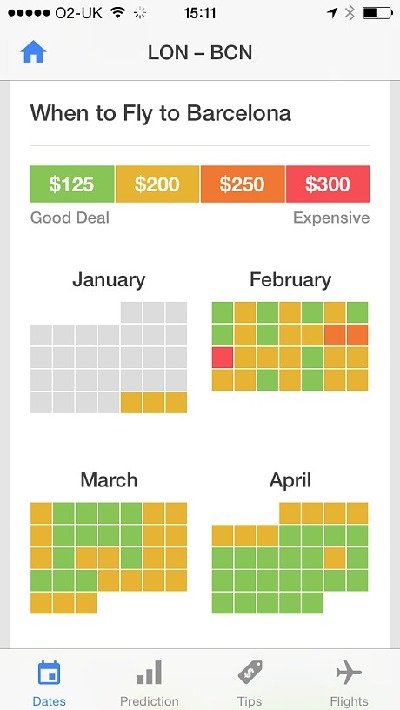This screenshot has width=400, height=710.
Task: Select the green $125 price swatch
Action: 72,184
